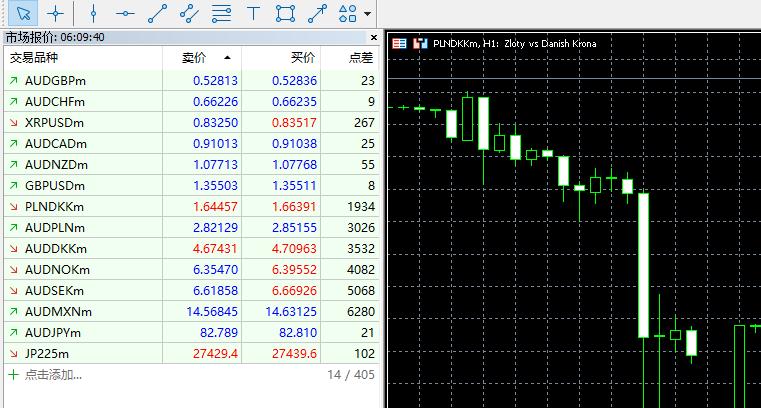Image resolution: width=761 pixels, height=408 pixels.
Task: Select the AUDMXNm symbol row
Action: click(x=192, y=311)
